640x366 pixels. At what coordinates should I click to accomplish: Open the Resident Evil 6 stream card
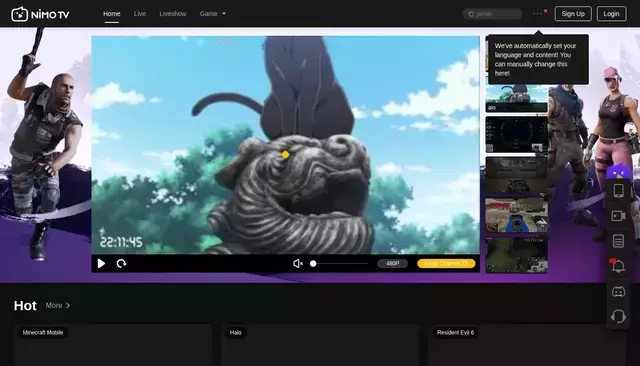tap(527, 345)
